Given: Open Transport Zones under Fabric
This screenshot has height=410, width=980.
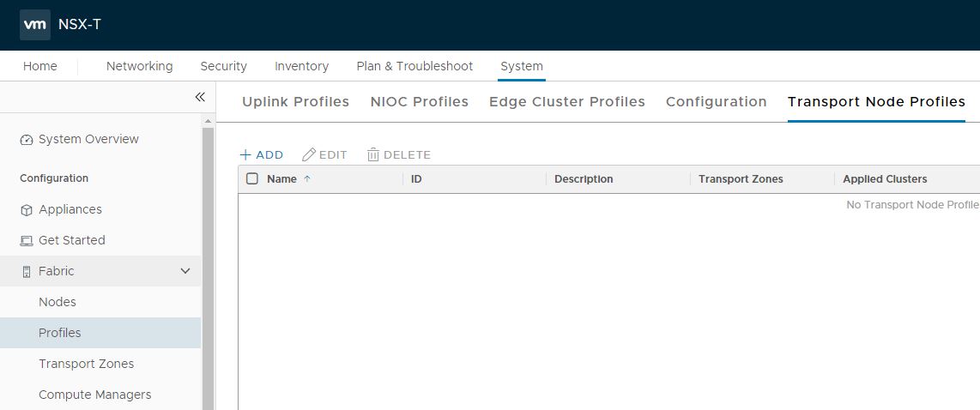Looking at the screenshot, I should pos(87,364).
